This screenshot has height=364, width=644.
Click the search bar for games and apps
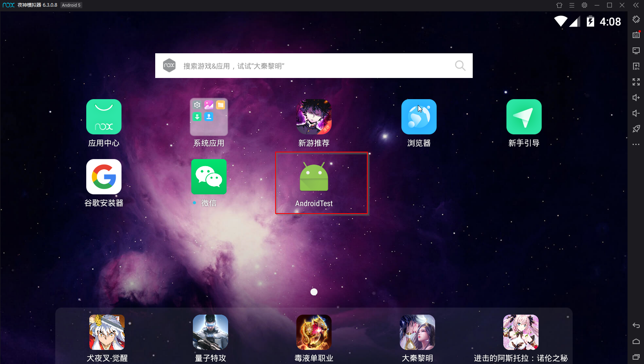tap(314, 65)
